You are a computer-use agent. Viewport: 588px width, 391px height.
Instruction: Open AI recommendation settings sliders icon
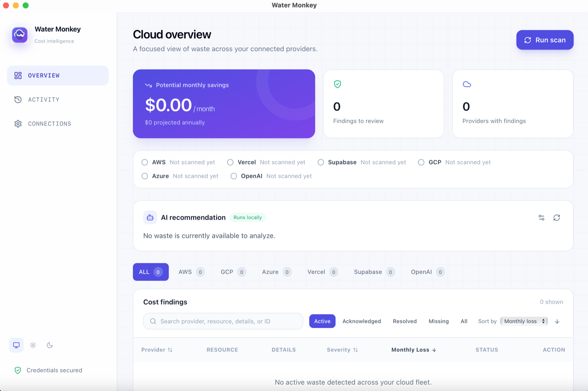(541, 218)
